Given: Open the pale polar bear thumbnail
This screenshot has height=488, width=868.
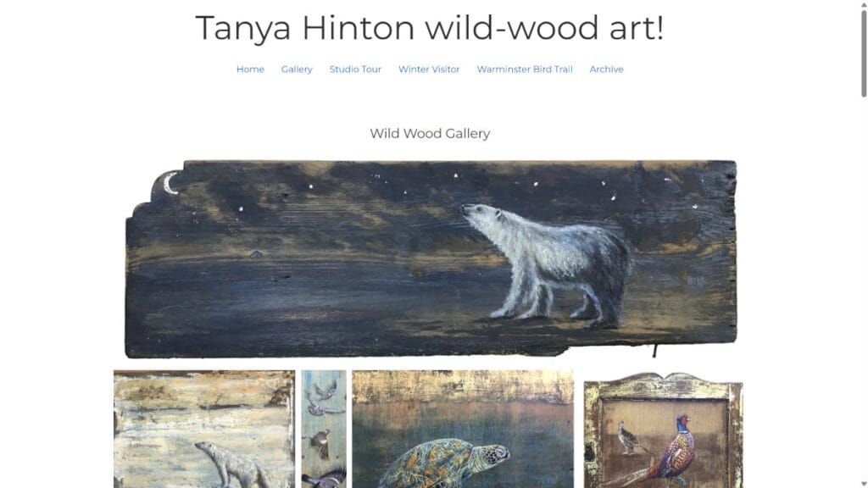Looking at the screenshot, I should [204, 429].
